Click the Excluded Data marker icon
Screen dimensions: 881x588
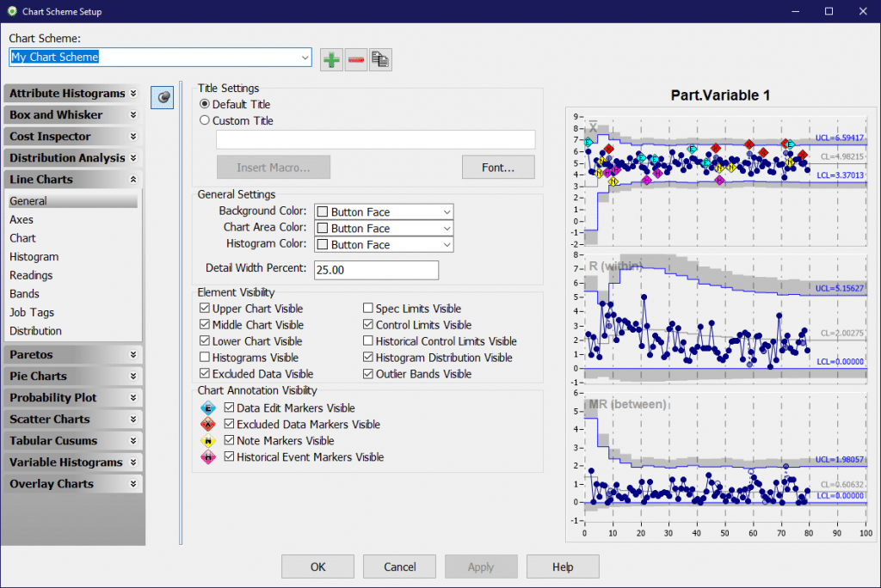point(207,425)
